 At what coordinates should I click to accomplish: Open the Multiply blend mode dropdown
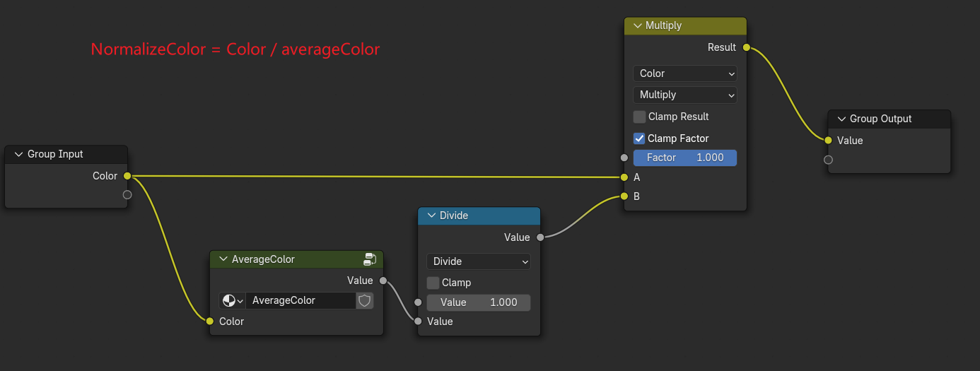[684, 95]
